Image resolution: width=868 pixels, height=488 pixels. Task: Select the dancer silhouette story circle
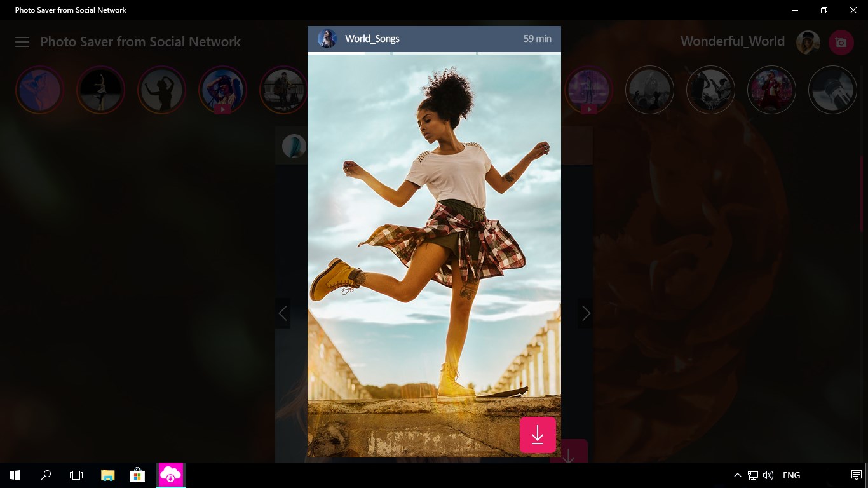(162, 90)
